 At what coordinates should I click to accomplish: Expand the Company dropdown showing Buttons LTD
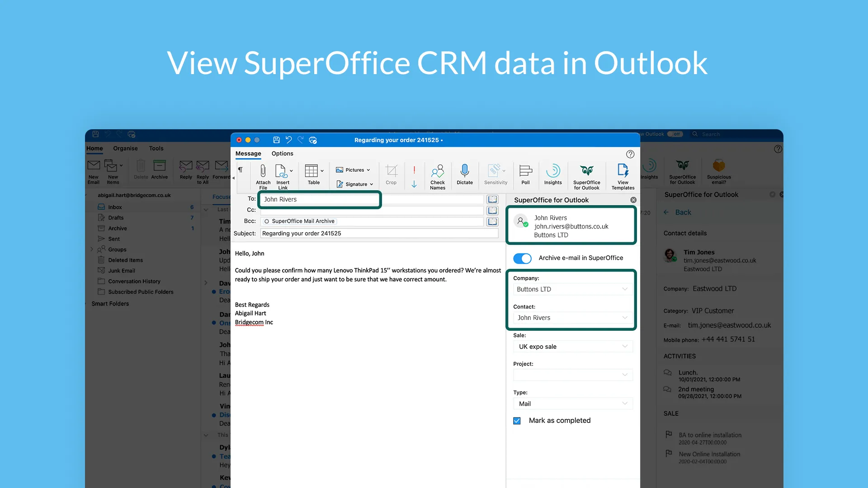click(x=572, y=289)
